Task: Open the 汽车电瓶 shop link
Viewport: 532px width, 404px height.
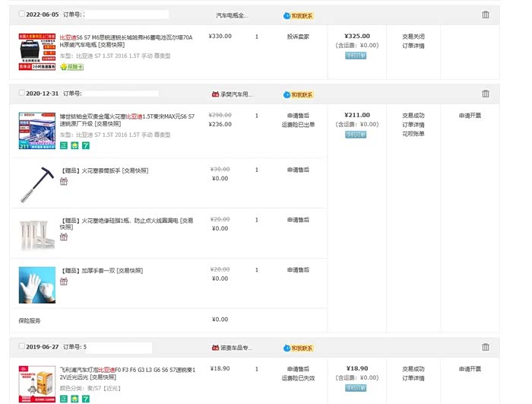Action: 232,15
